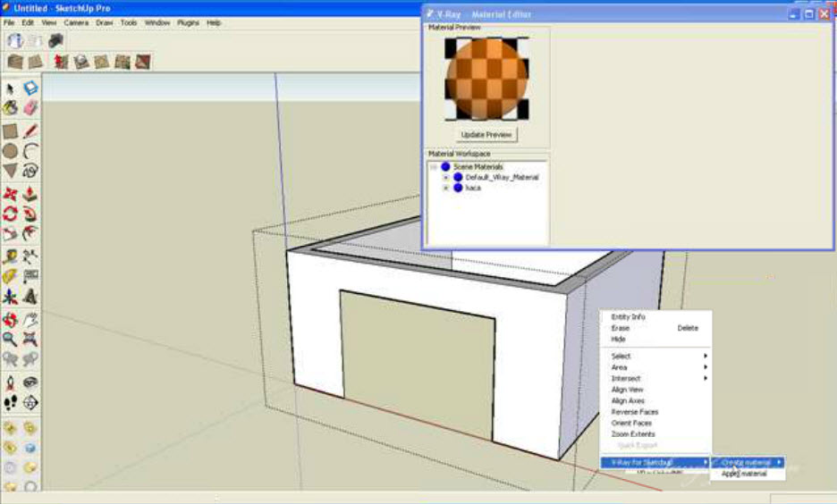Activate the Look Around eye tool
Viewport: 837px width, 504px height.
point(30,382)
